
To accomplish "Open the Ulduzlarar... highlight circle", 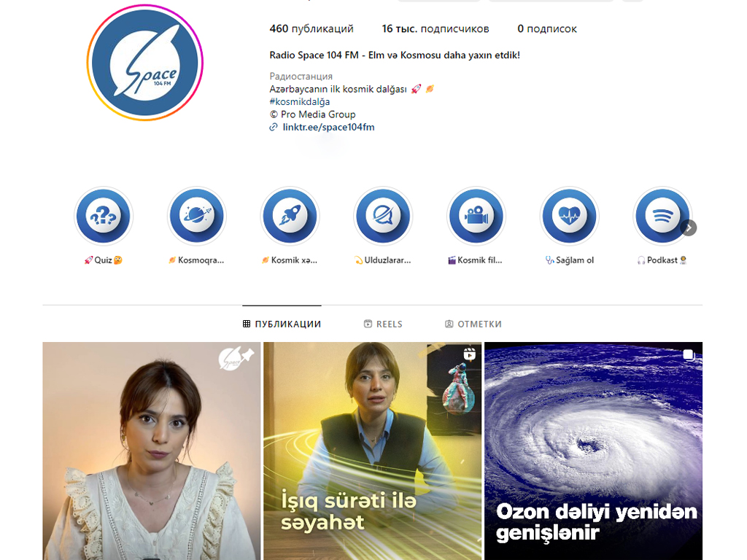I will pos(383,216).
